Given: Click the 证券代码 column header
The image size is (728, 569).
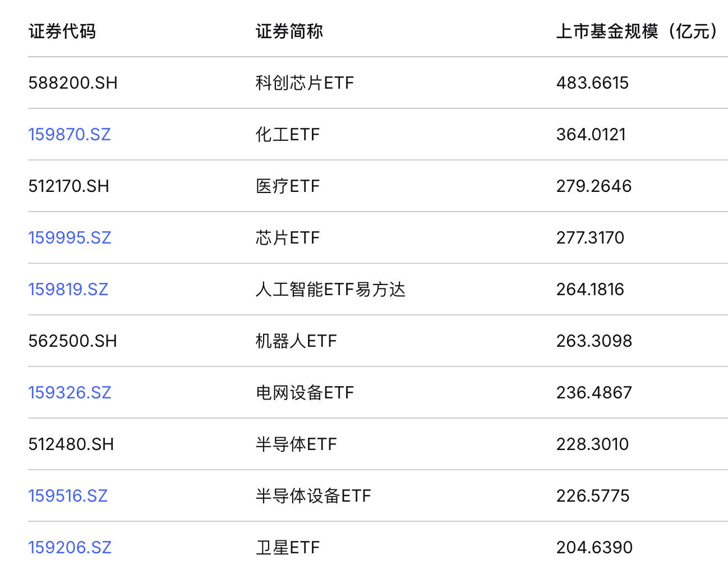Looking at the screenshot, I should (62, 31).
